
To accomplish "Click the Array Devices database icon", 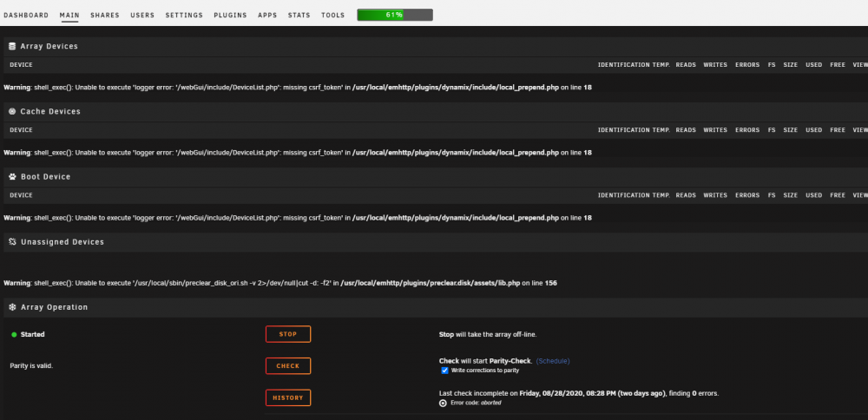I will (x=12, y=47).
